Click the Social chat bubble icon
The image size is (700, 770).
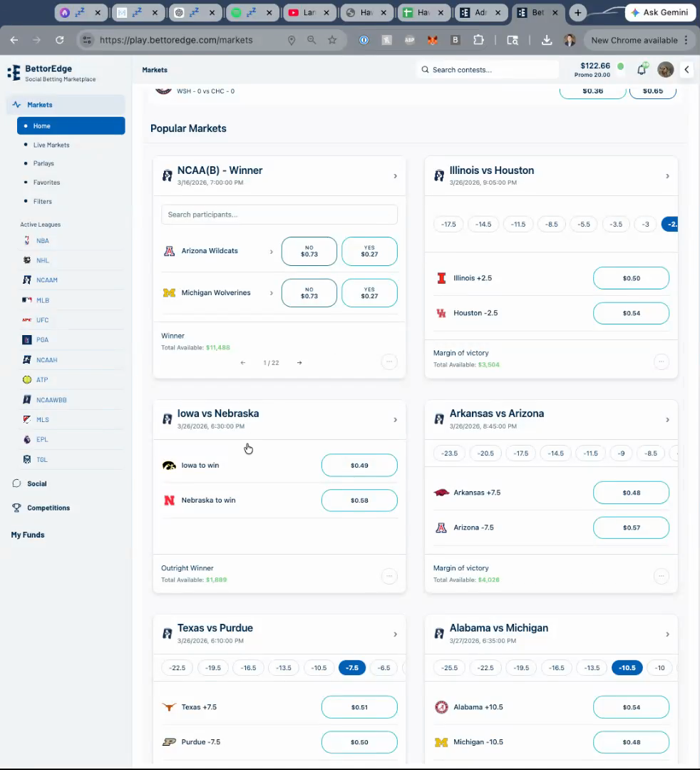point(17,483)
